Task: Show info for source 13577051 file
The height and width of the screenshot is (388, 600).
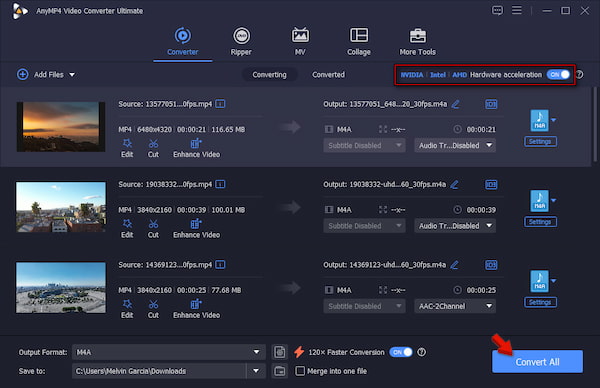Action: (x=220, y=104)
